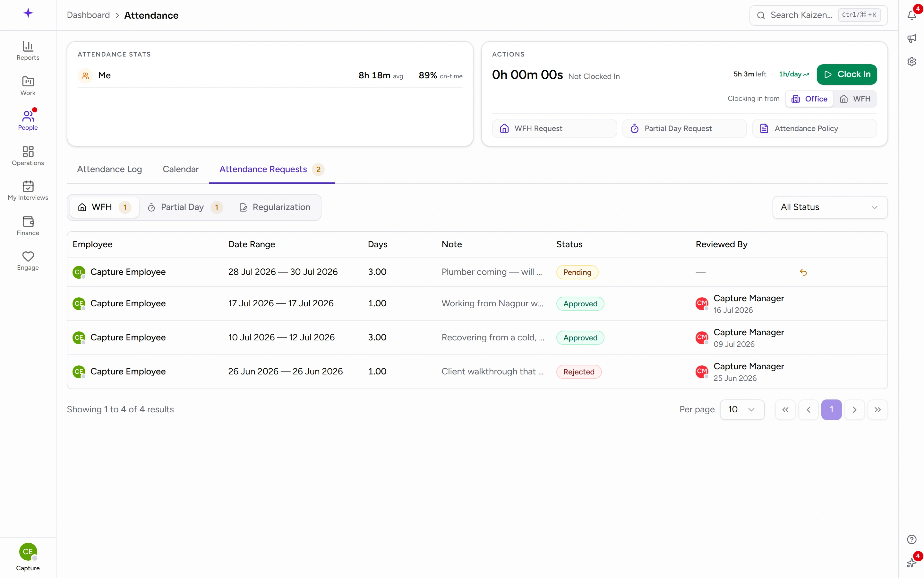This screenshot has width=924, height=578.
Task: Withdraw the pending WFH request undo icon
Action: [x=803, y=272]
